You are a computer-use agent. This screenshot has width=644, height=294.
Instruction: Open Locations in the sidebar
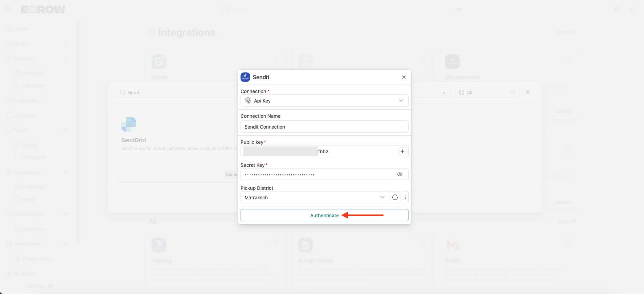(x=33, y=86)
